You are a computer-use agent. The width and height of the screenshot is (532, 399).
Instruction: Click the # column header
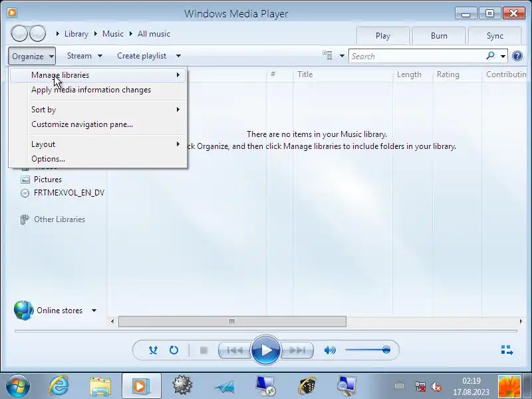[279, 74]
